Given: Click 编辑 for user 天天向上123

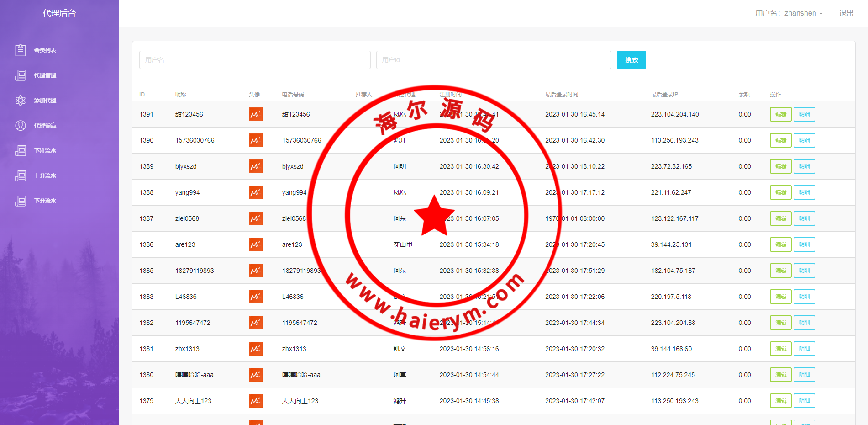Looking at the screenshot, I should point(780,401).
